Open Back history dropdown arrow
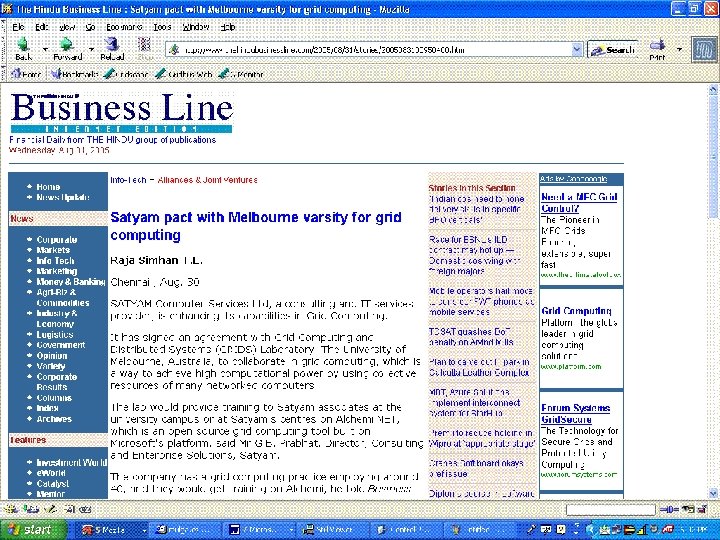This screenshot has height=540, width=720. point(45,49)
